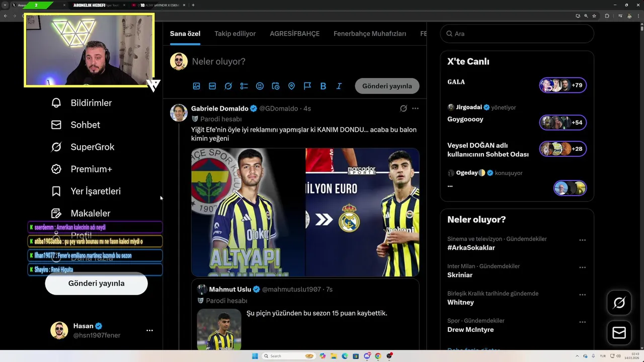Screen dimensions: 644x362
Task: Add media image to post
Action: point(196,86)
